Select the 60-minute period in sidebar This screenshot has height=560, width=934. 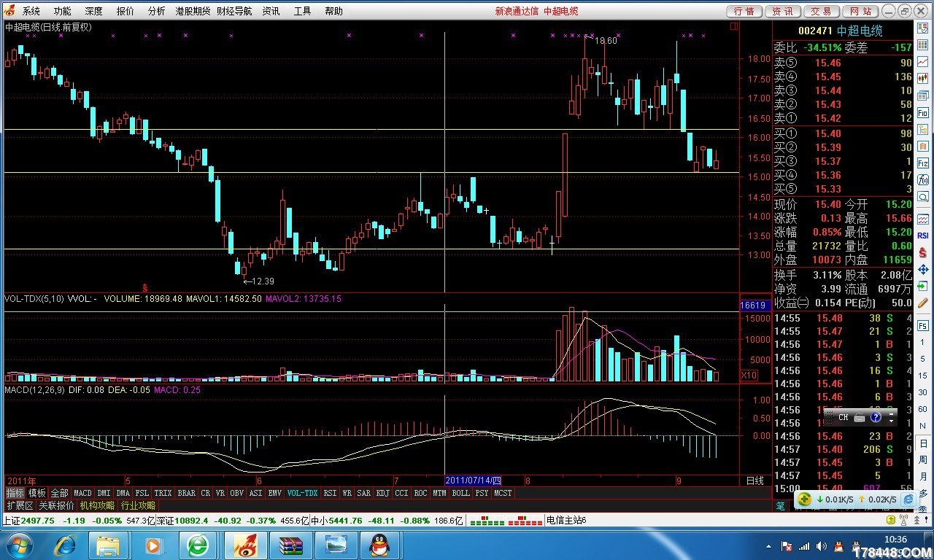coord(923,409)
